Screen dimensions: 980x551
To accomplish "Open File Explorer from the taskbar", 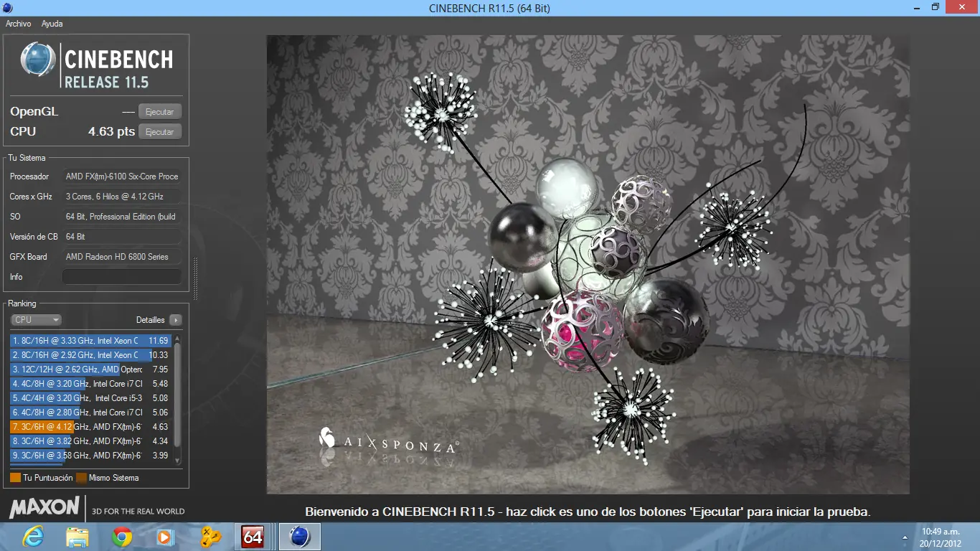I will click(77, 537).
